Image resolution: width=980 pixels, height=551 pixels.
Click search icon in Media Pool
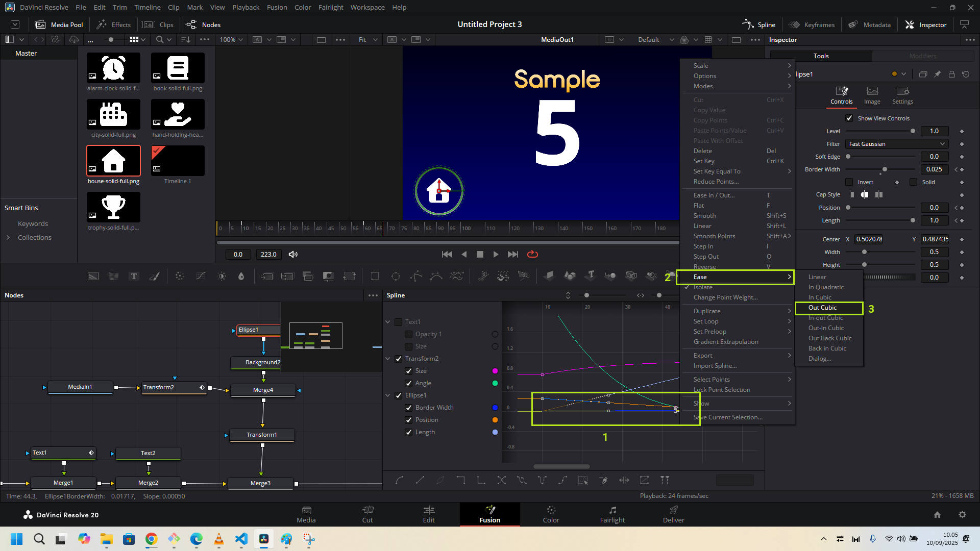(160, 39)
